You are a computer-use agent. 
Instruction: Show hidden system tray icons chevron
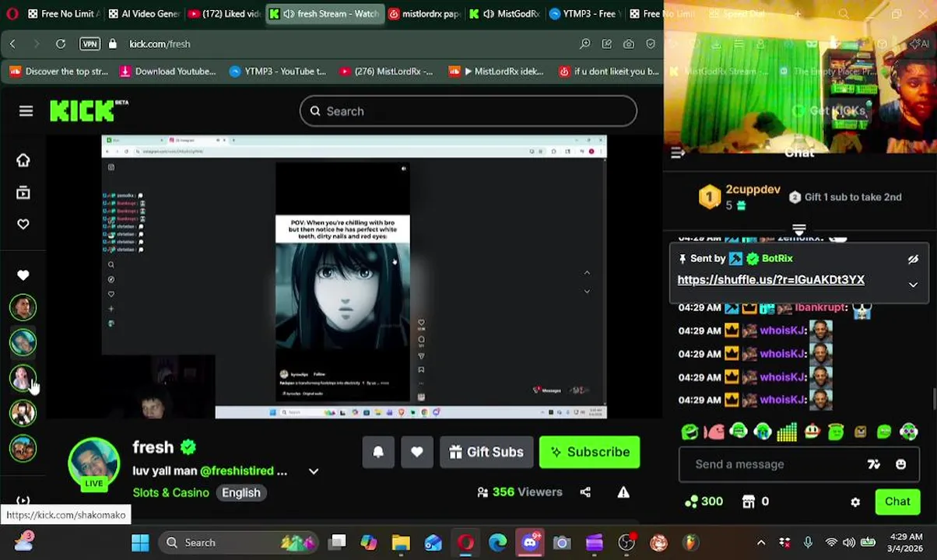(761, 542)
